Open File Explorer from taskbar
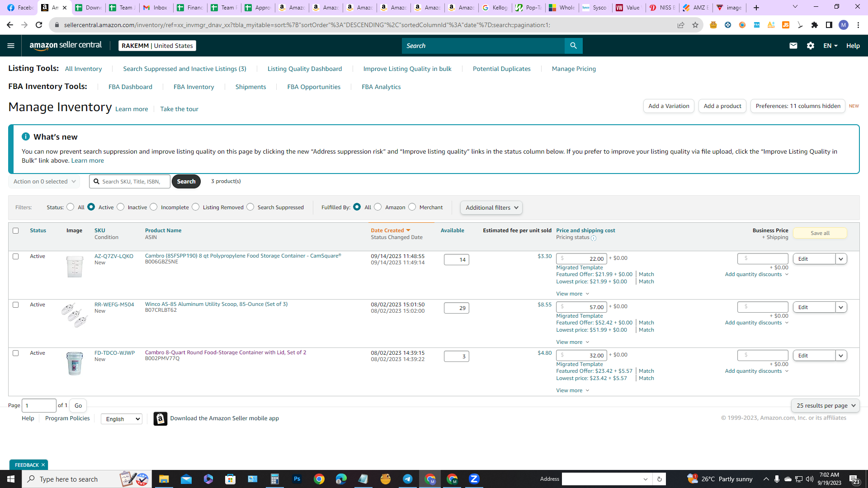 click(164, 479)
